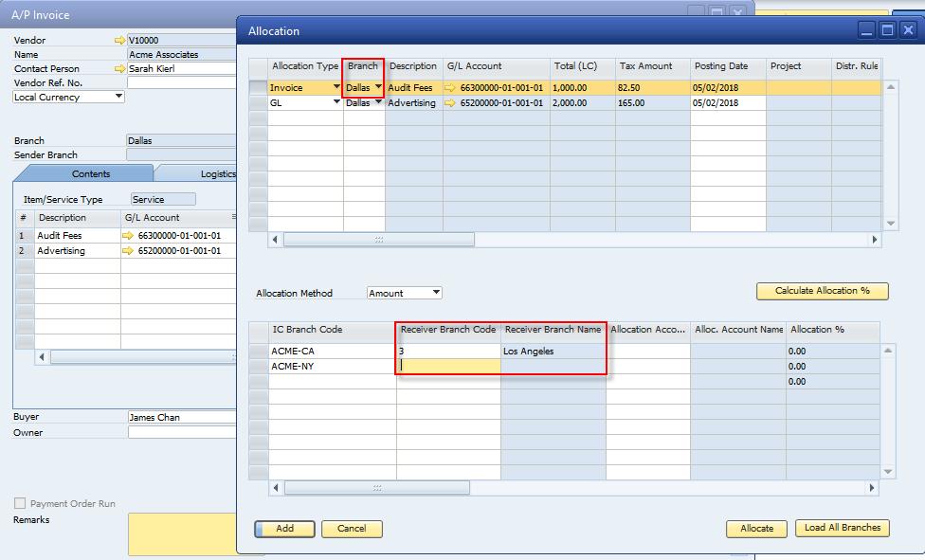
Task: Click the link arrow beside Vendor V10000
Action: (118, 41)
